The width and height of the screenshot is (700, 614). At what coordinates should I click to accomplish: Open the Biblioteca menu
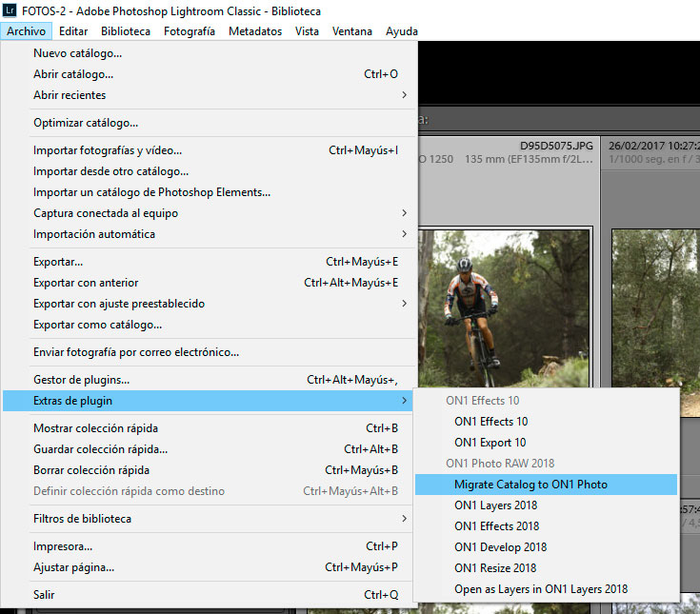126,31
